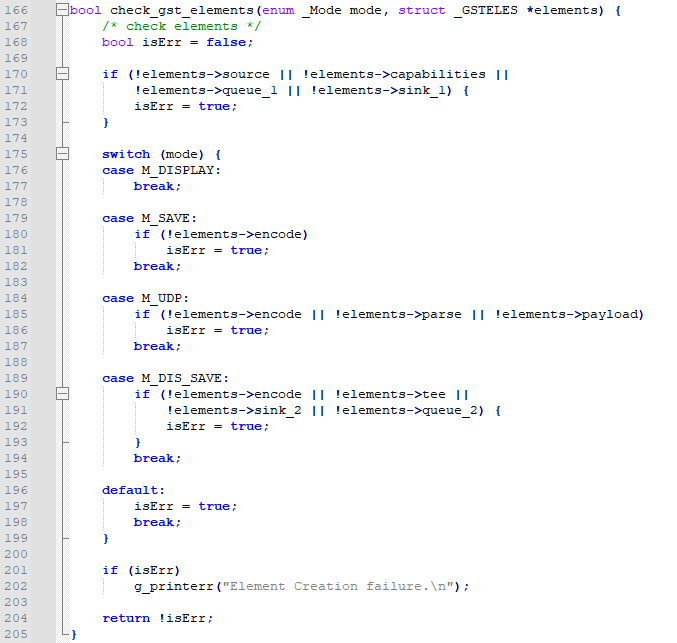Click '!elements->queue_2' on line 191
Image resolution: width=677 pixels, height=643 pixels.
(x=406, y=410)
